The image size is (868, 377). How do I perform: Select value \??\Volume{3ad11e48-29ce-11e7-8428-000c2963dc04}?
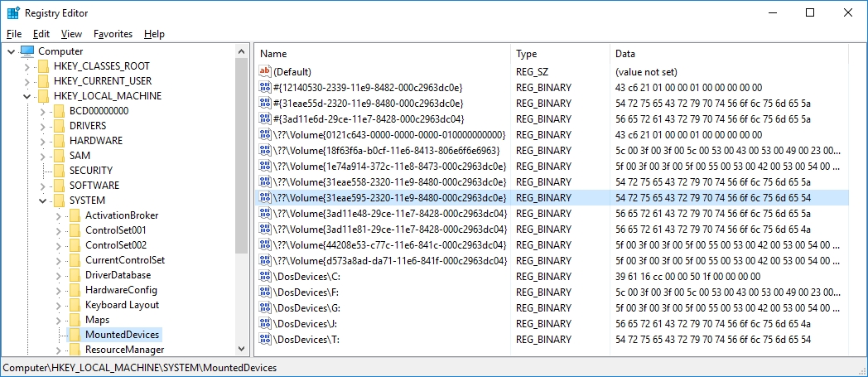click(390, 214)
